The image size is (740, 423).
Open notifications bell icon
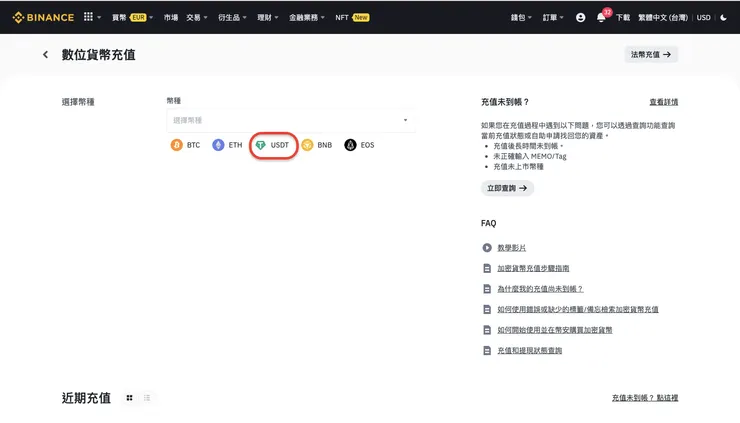(x=601, y=17)
